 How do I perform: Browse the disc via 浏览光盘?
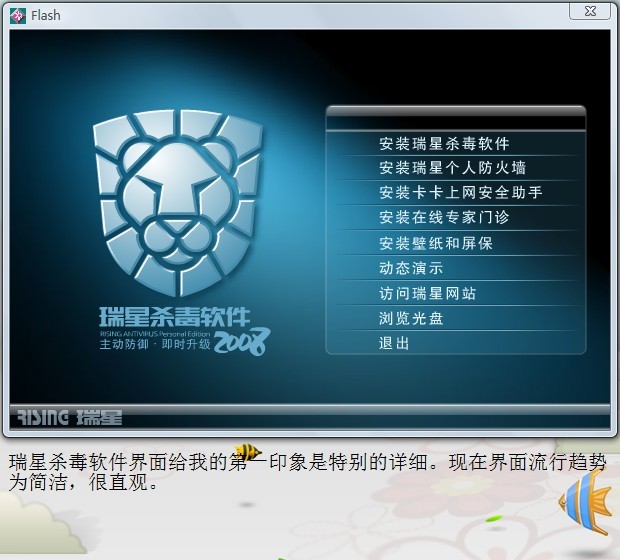411,318
